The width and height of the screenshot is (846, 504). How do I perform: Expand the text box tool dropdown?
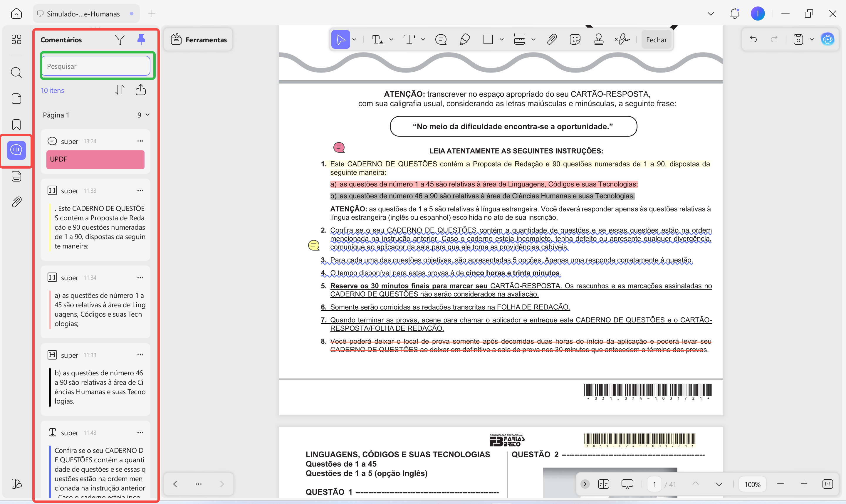[423, 40]
